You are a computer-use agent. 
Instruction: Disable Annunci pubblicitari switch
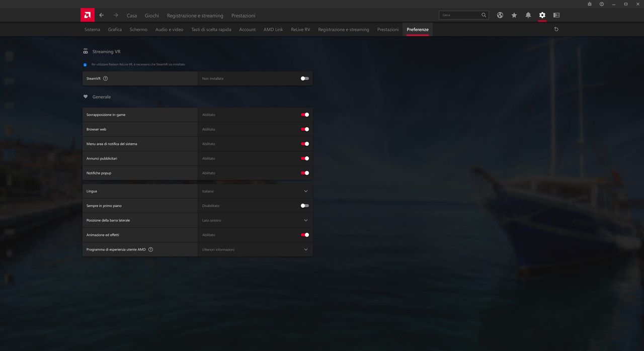(x=305, y=158)
